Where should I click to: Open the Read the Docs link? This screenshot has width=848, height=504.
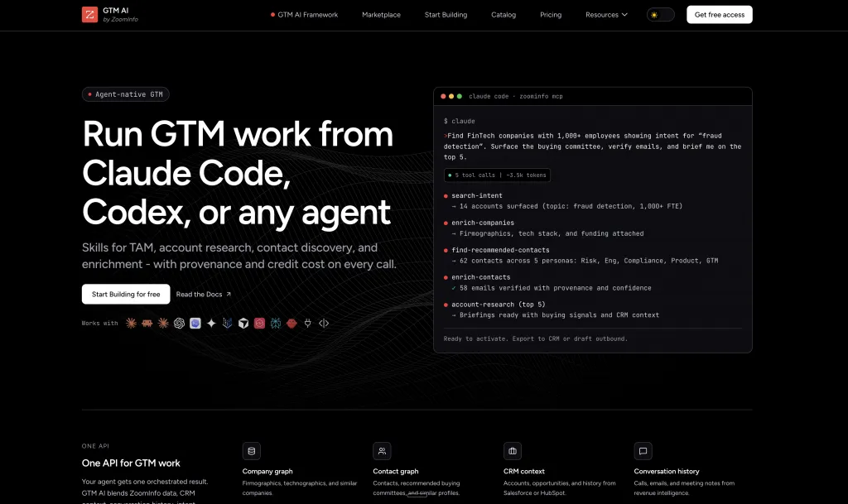coord(204,295)
